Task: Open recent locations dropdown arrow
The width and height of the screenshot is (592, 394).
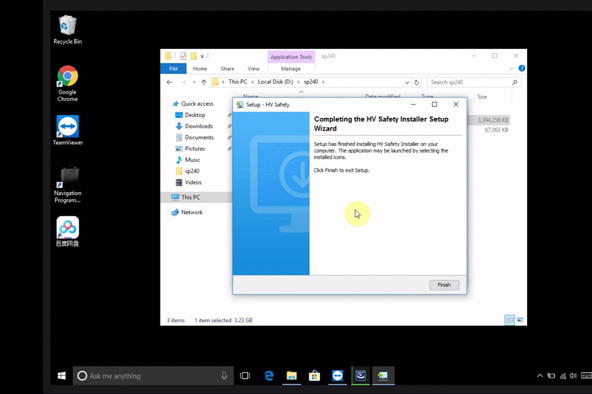Action: tap(194, 82)
